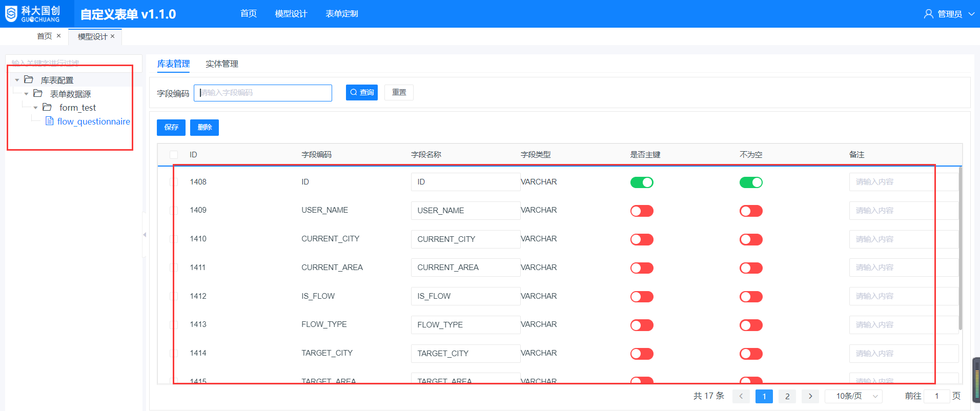Switch to the 首页 page tab
Viewport: 980px width, 411px height.
pos(45,36)
